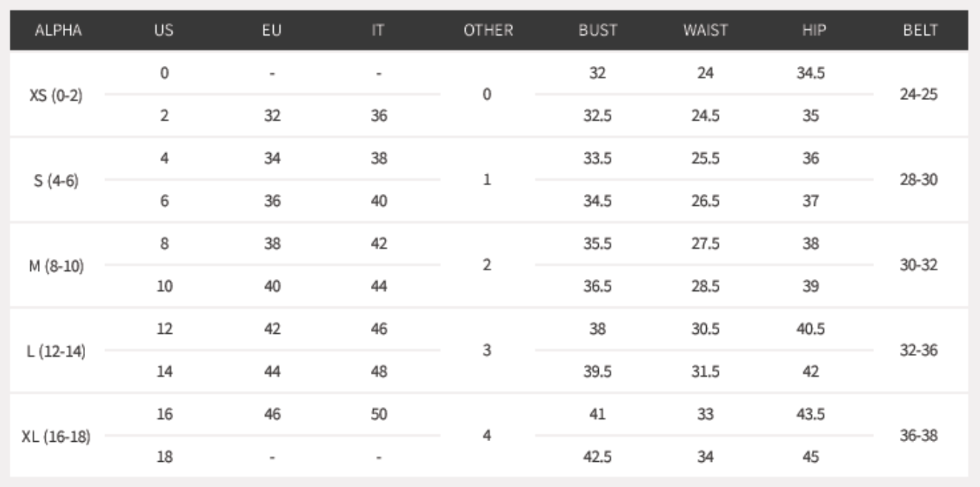The width and height of the screenshot is (980, 487).
Task: Click the IT column header
Action: (x=378, y=31)
